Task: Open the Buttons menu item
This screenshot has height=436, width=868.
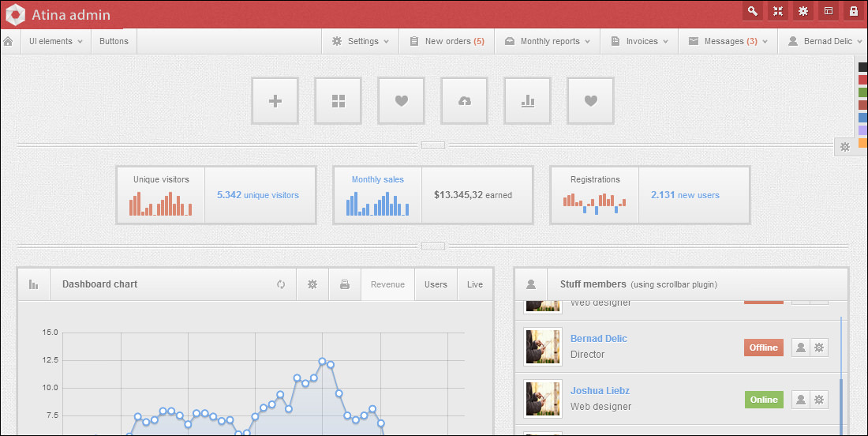Action: click(x=114, y=42)
